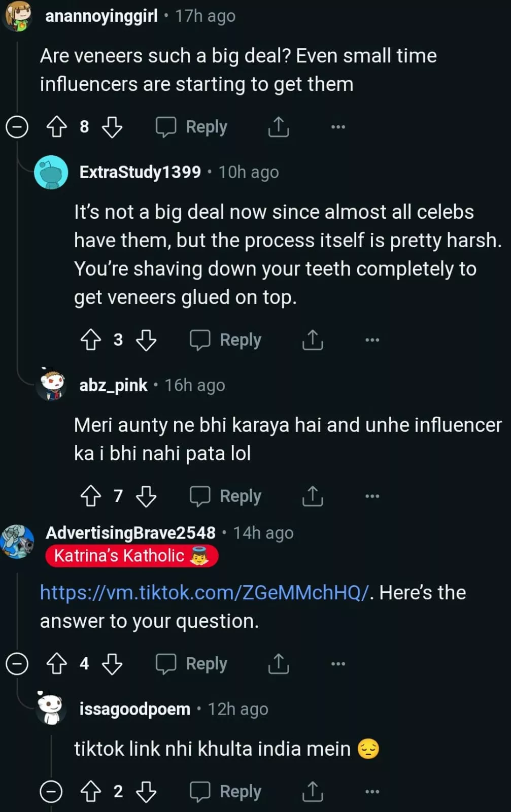The height and width of the screenshot is (812, 511).
Task: Open ExtraStudy1399's profile avatar
Action: 51,173
